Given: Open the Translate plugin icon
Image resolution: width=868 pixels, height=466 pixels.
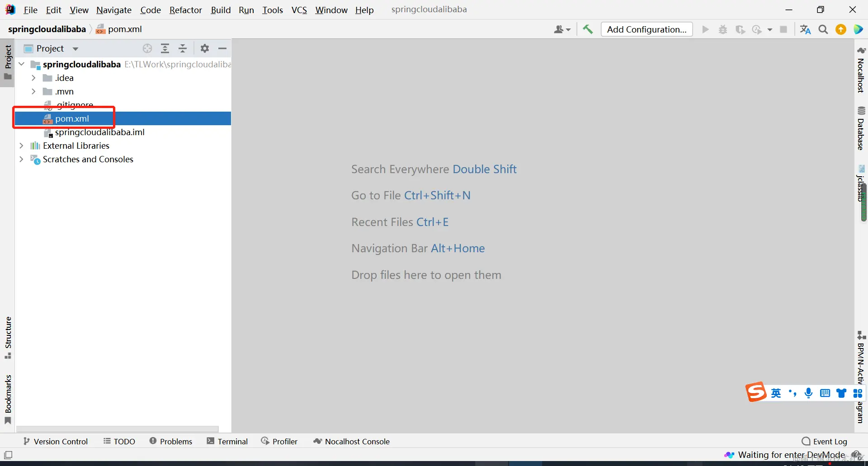Looking at the screenshot, I should coord(805,29).
